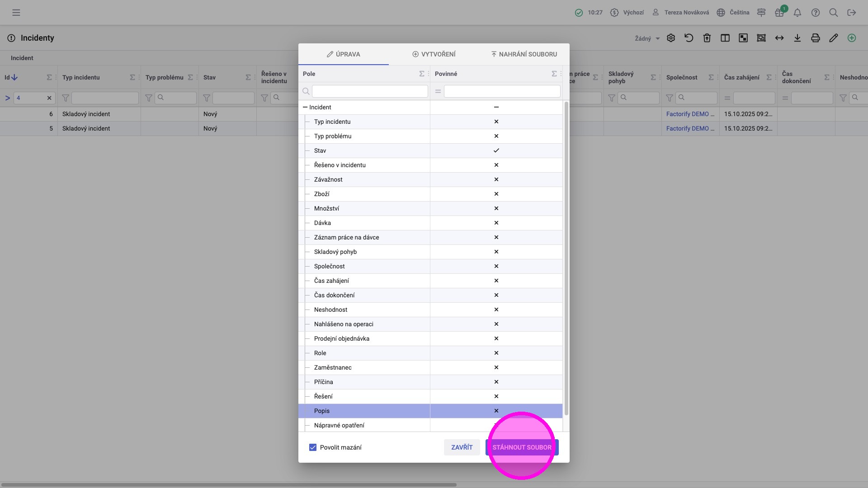The height and width of the screenshot is (488, 868).
Task: Toggle the Povinné check mark for Stav
Action: pos(496,150)
